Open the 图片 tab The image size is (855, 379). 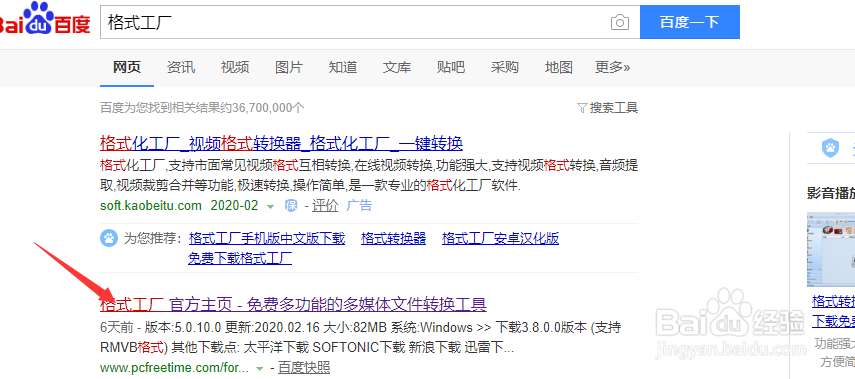[x=288, y=68]
